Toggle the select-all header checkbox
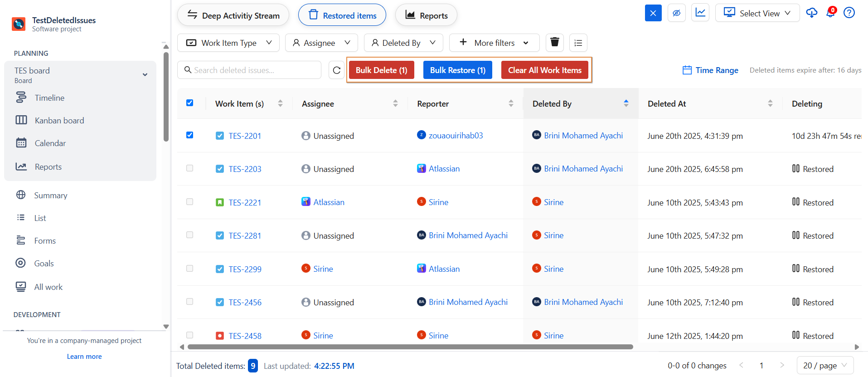Image resolution: width=868 pixels, height=377 pixels. pyautogui.click(x=190, y=103)
